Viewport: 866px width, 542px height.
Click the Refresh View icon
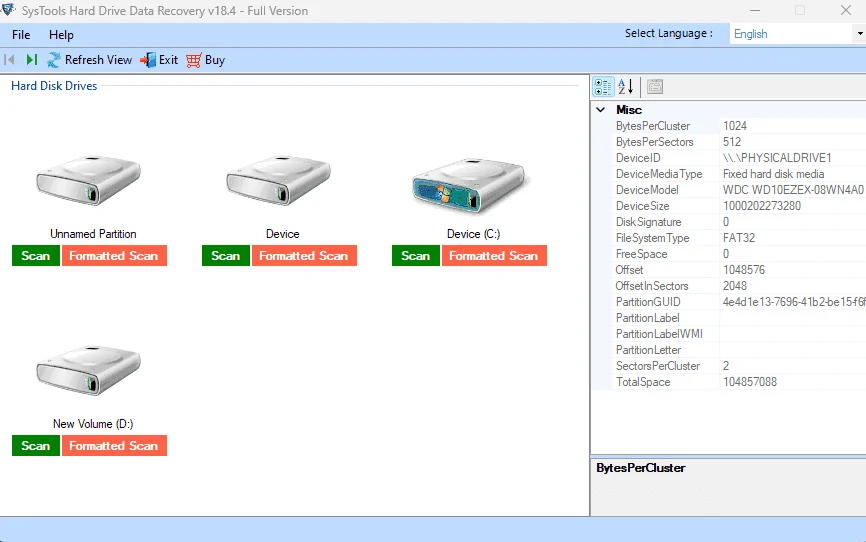[x=54, y=60]
